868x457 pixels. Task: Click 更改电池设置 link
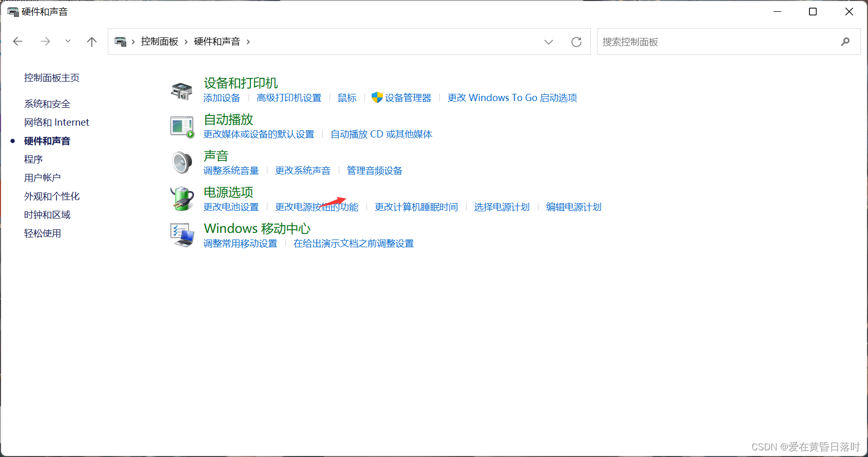coord(231,207)
